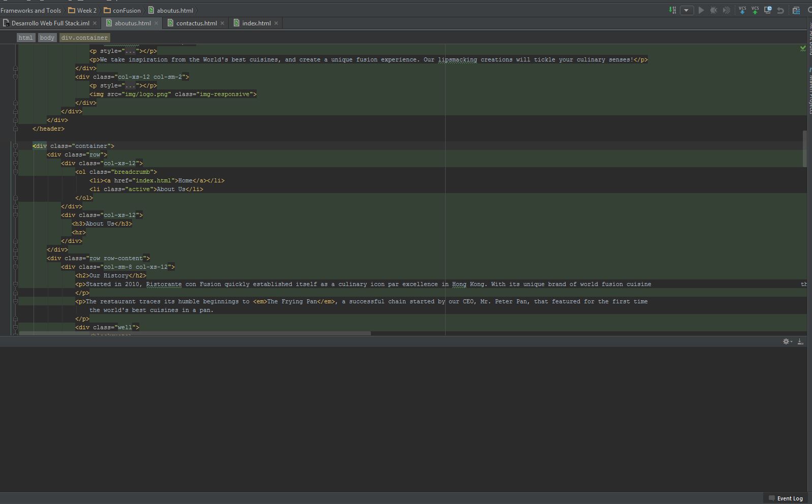Viewport: 812px width, 504px height.
Task: Switch to the contactus.html tab
Action: 196,23
